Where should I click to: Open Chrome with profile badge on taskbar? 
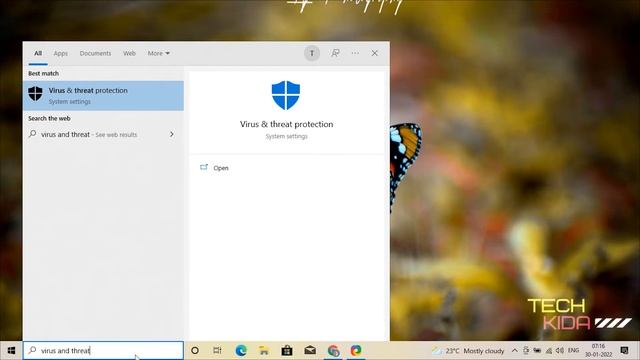point(333,350)
